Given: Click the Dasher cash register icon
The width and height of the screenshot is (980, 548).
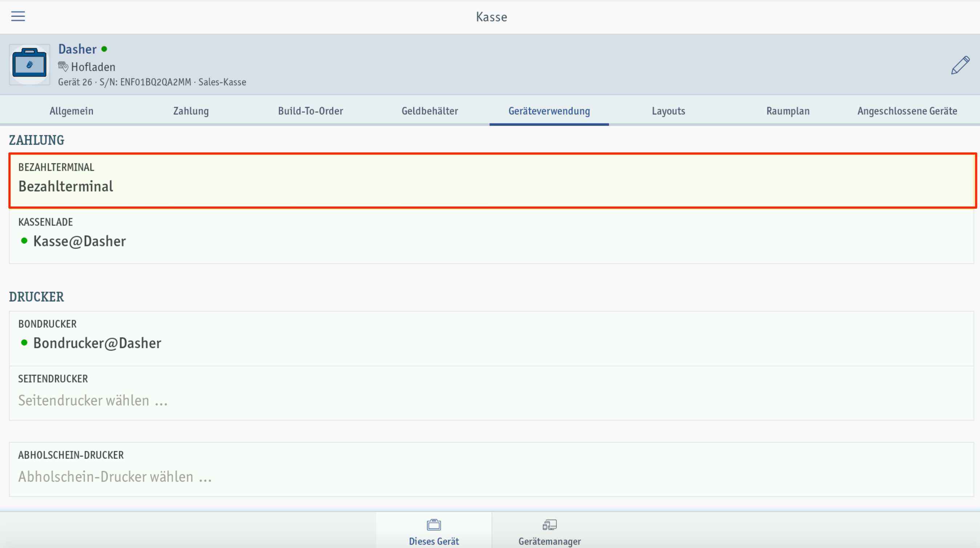Looking at the screenshot, I should pyautogui.click(x=29, y=64).
